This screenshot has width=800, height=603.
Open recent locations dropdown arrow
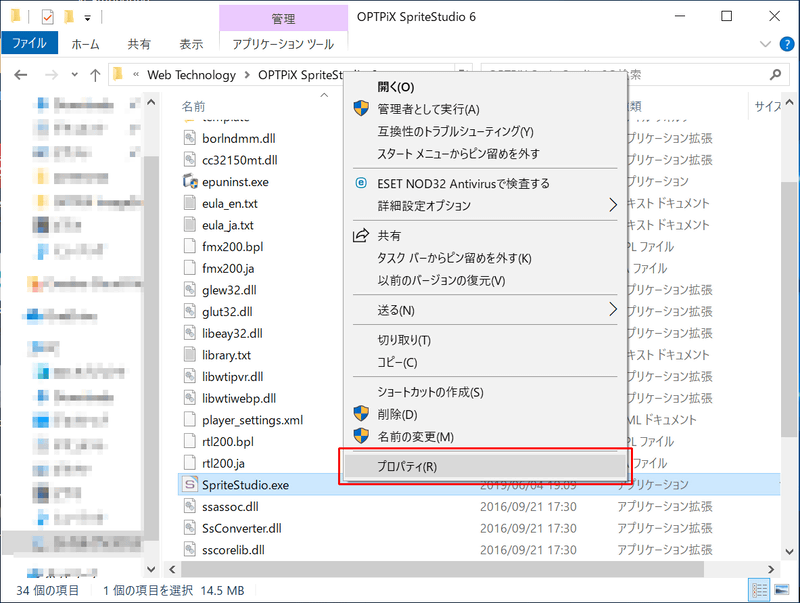[x=74, y=75]
